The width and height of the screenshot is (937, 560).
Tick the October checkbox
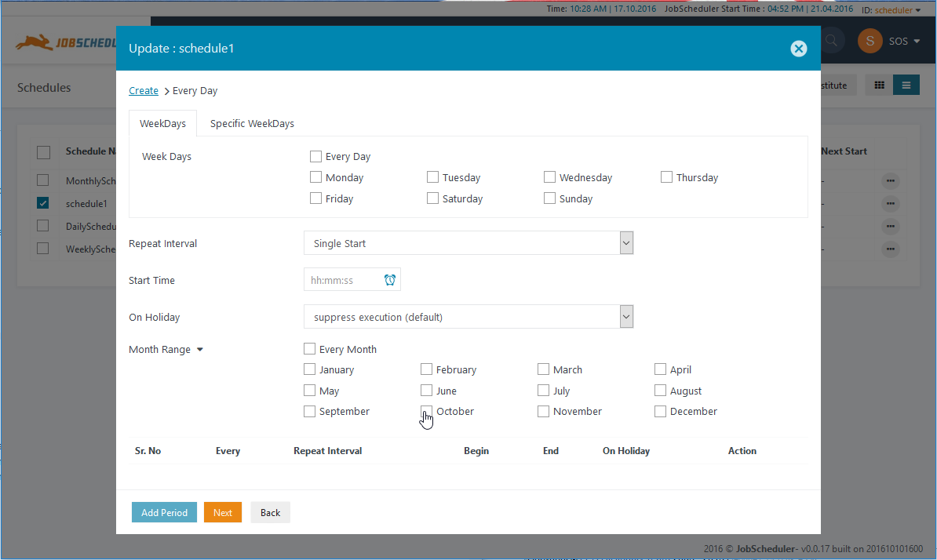(x=426, y=411)
